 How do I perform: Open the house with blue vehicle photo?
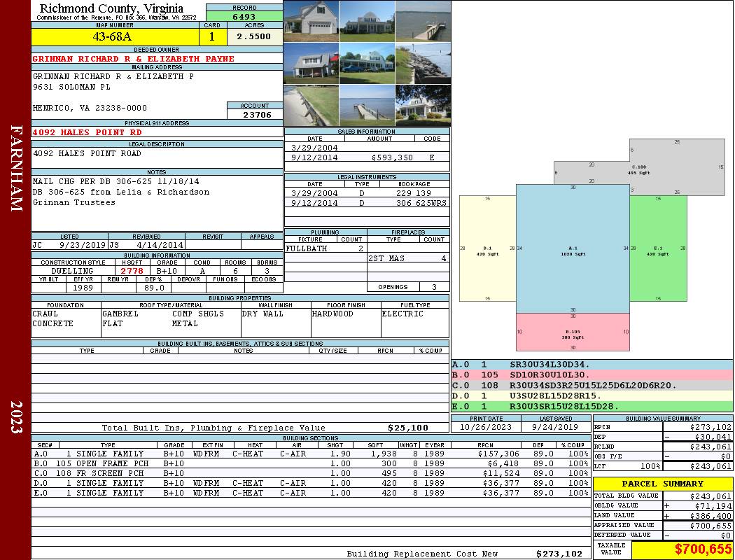(x=367, y=63)
